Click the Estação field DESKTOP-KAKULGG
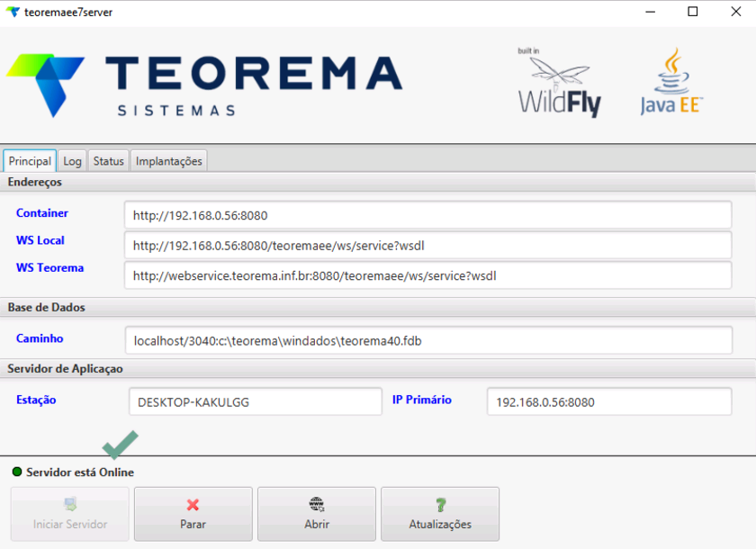The width and height of the screenshot is (756, 549). pos(256,401)
